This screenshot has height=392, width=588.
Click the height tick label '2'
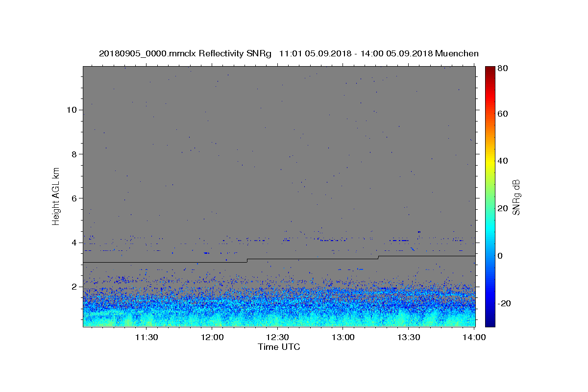(x=74, y=287)
